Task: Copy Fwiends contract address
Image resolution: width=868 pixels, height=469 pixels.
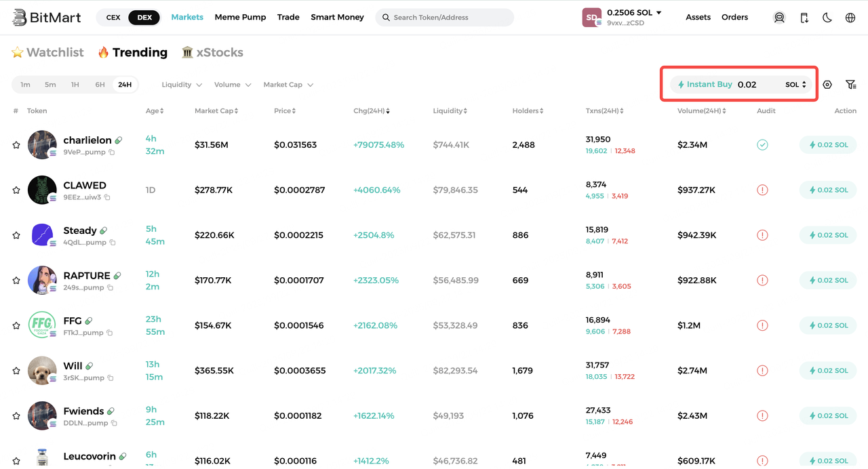Action: pyautogui.click(x=114, y=423)
